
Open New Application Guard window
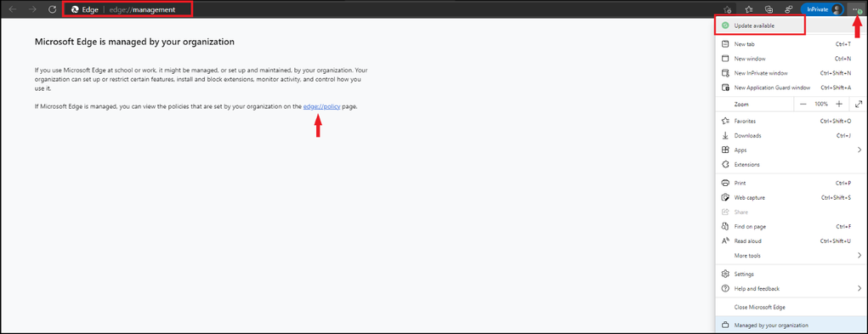point(791,88)
